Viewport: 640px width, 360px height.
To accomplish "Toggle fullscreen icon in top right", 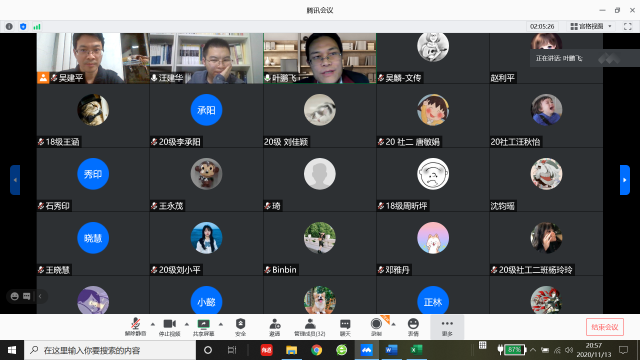I will [x=628, y=26].
